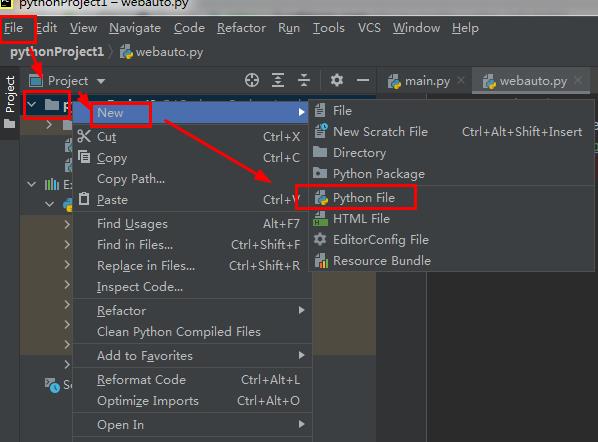Click the Collapse All icon in Project toolbar

tap(304, 80)
